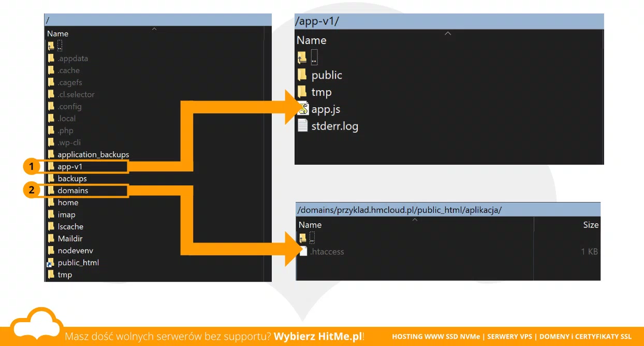Screen dimensions: 644x346
Task: Click "DOMENY i CERTYFIKATY SSL" banner text
Action: [586, 337]
